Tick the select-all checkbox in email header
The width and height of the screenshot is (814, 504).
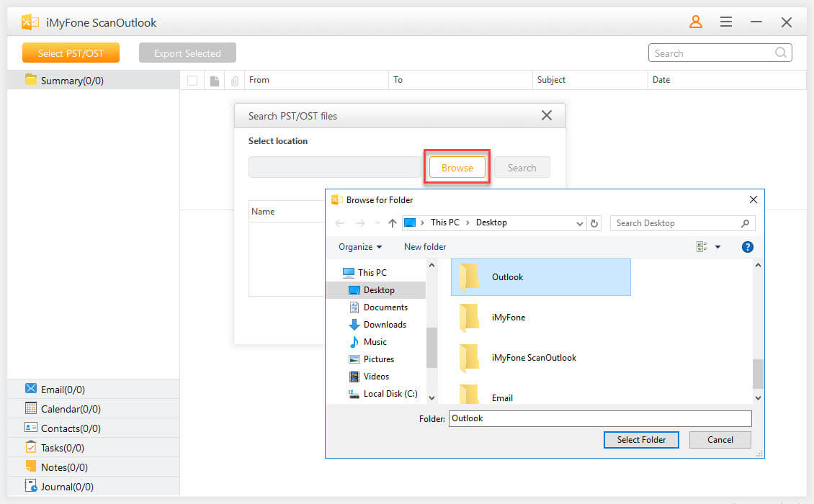[x=192, y=81]
